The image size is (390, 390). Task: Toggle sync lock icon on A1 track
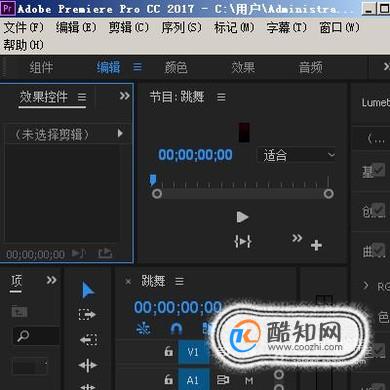[223, 380]
